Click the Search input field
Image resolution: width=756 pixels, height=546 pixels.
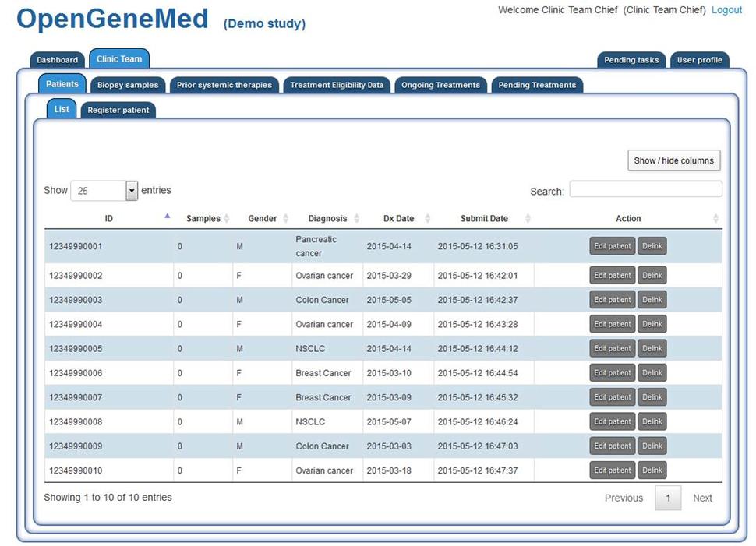(645, 189)
